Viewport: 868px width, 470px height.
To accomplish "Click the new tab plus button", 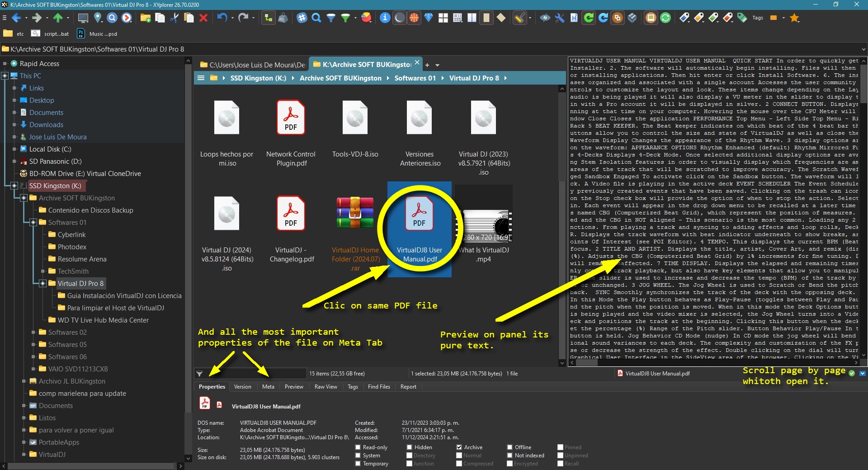I will 427,65.
